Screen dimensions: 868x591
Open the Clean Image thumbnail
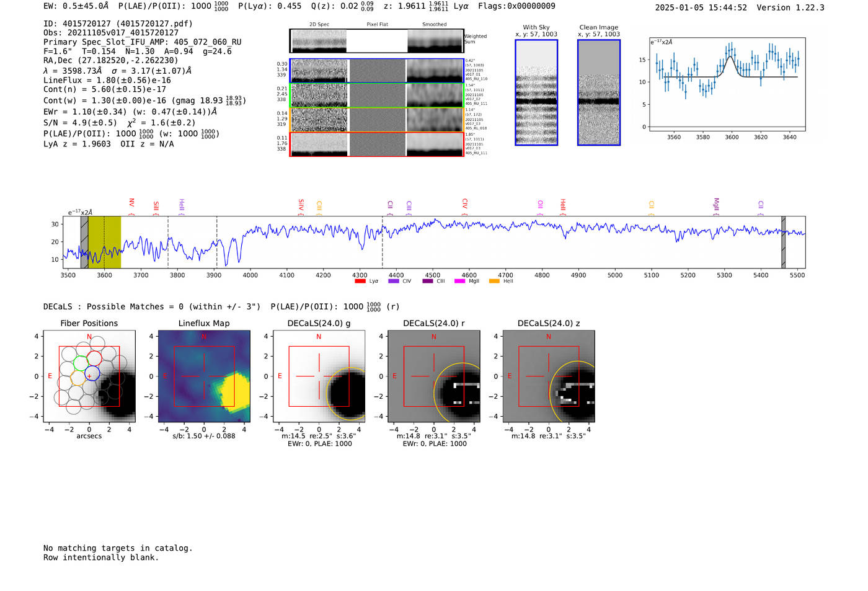599,92
